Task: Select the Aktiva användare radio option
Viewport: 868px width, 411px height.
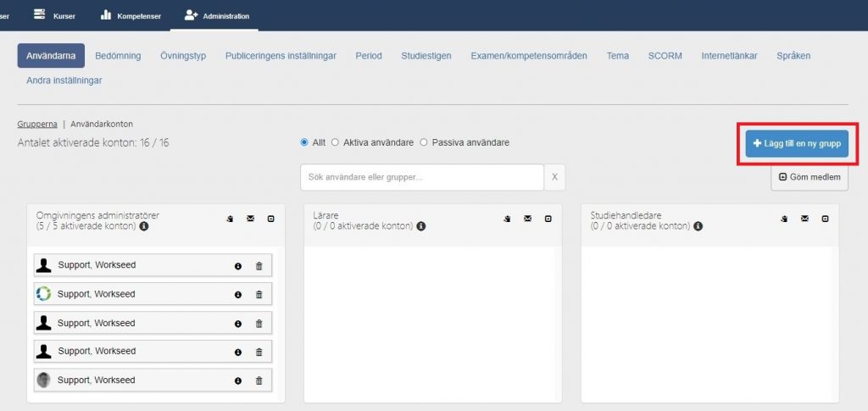Action: point(336,142)
